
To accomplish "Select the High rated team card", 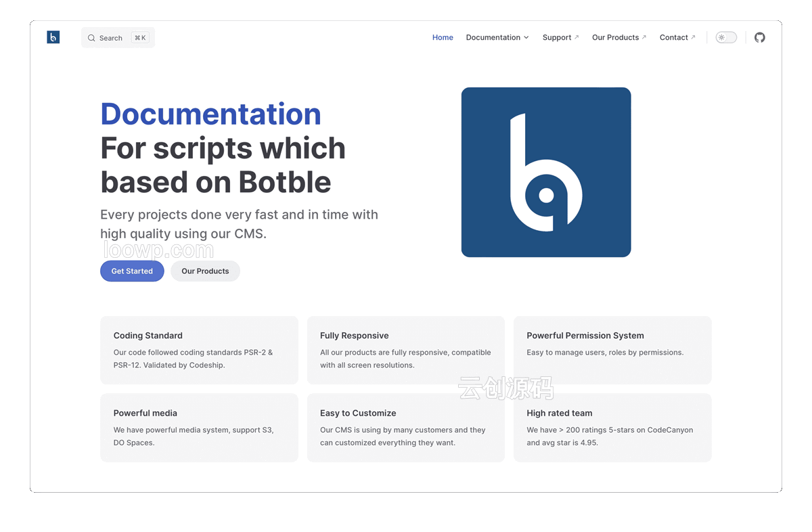I will tap(612, 428).
